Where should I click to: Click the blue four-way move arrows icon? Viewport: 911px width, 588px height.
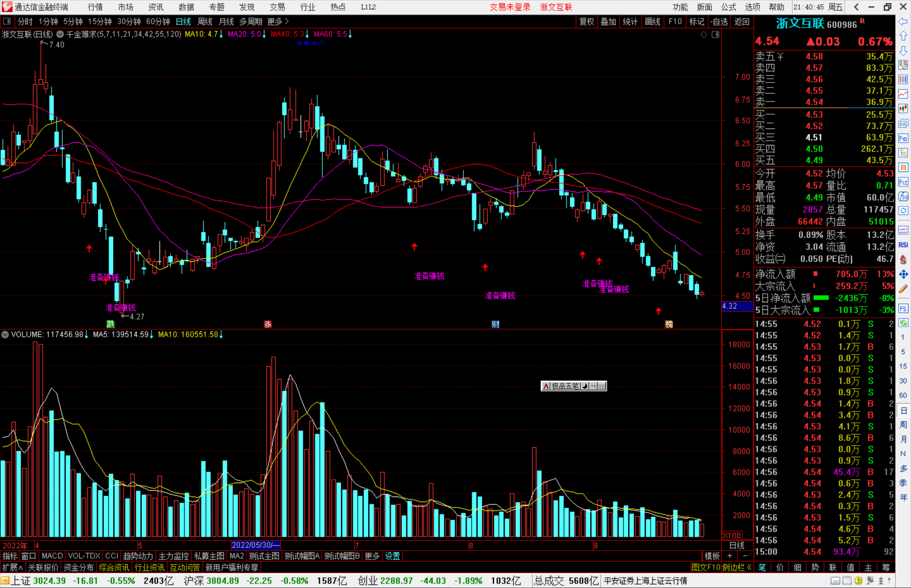(903, 274)
